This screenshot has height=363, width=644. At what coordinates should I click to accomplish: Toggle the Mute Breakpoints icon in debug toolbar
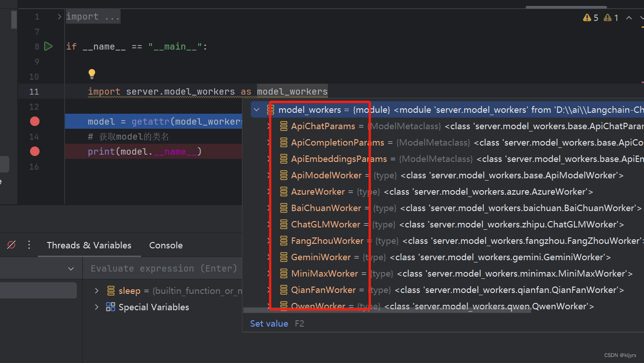11,245
